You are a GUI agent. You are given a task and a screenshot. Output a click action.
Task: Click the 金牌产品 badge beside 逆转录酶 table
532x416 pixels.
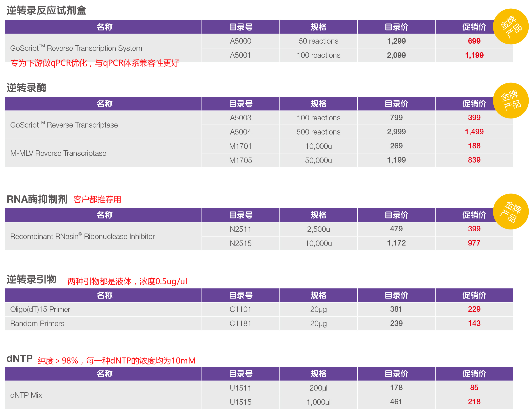pyautogui.click(x=511, y=100)
